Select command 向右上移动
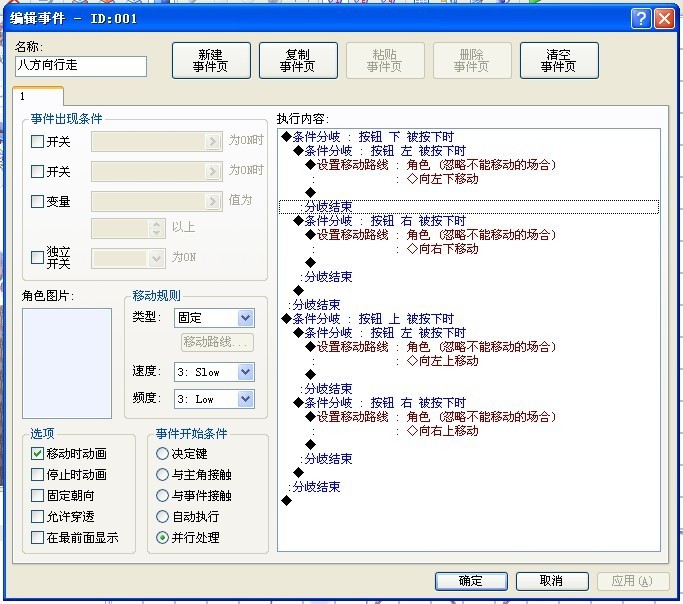 click(469, 431)
